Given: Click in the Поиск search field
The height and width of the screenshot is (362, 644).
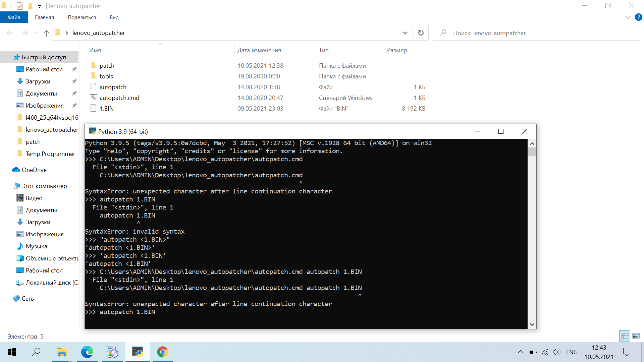Looking at the screenshot, I should [x=537, y=33].
